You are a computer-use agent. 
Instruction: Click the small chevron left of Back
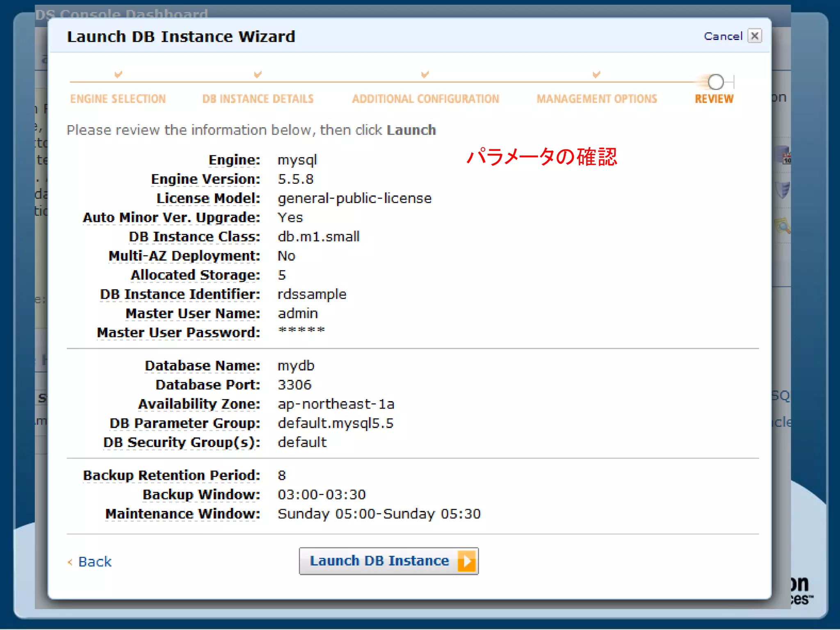[x=70, y=562]
